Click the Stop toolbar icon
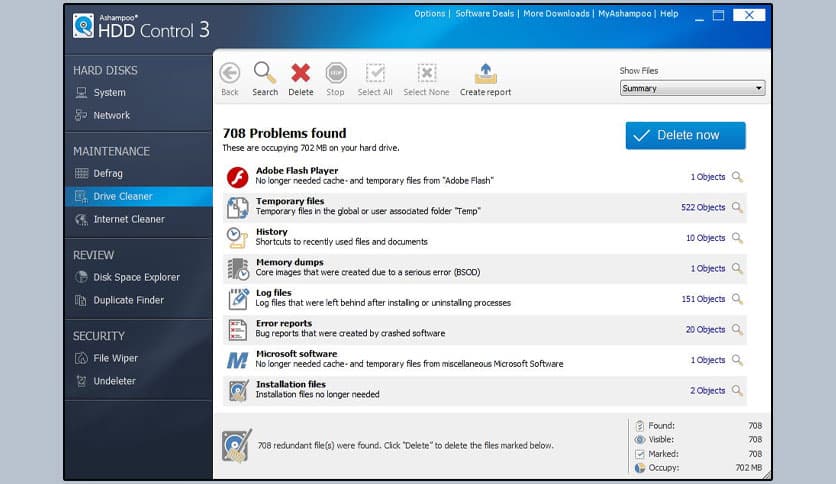836x484 pixels. pyautogui.click(x=336, y=73)
